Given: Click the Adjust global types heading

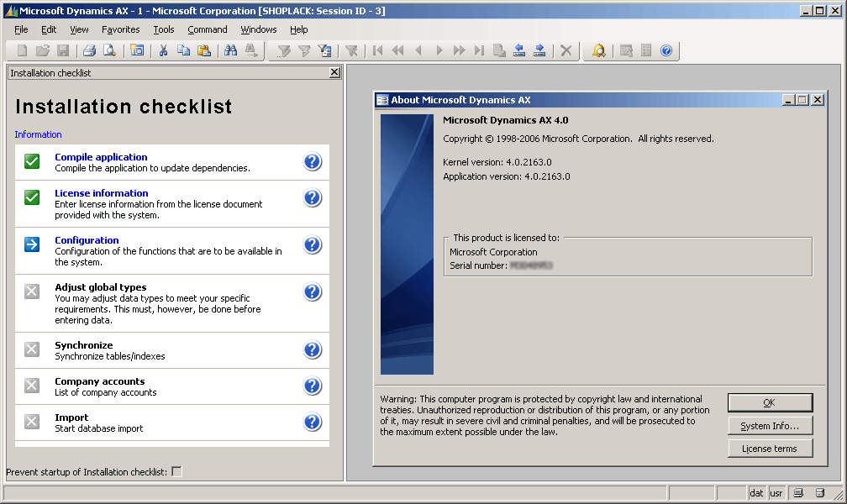Looking at the screenshot, I should point(101,286).
